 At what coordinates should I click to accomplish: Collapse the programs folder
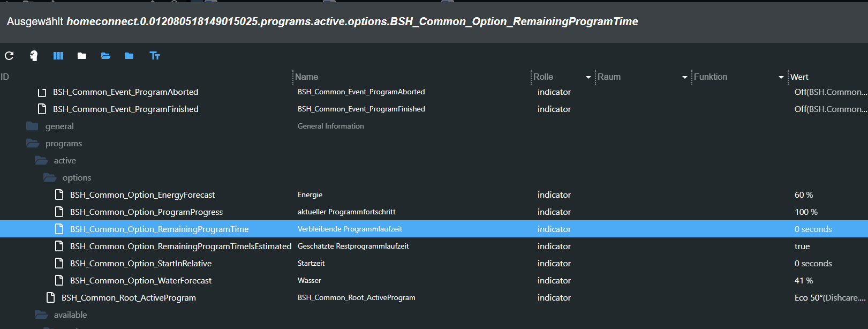33,144
